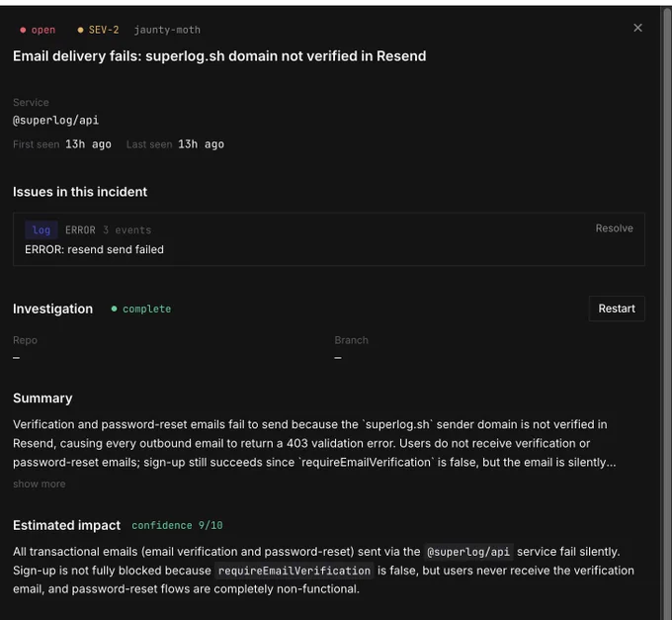
Task: Click the SEV-2 severity badge
Action: coord(98,30)
